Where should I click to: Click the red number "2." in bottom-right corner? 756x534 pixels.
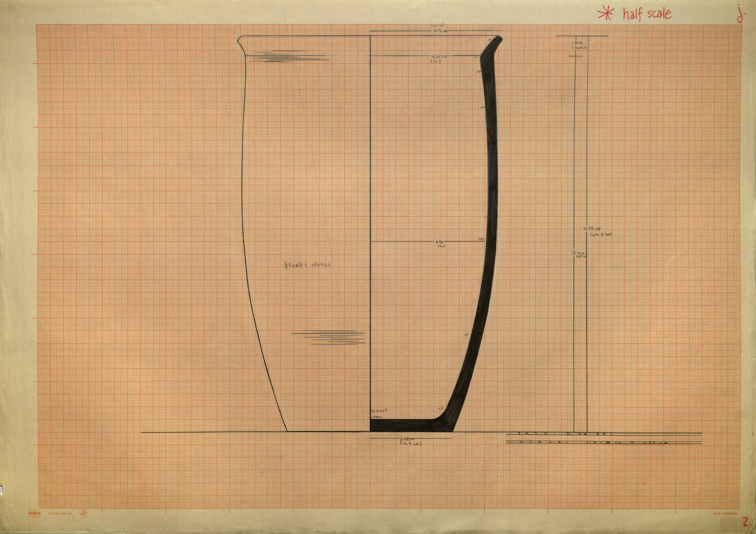tap(746, 523)
